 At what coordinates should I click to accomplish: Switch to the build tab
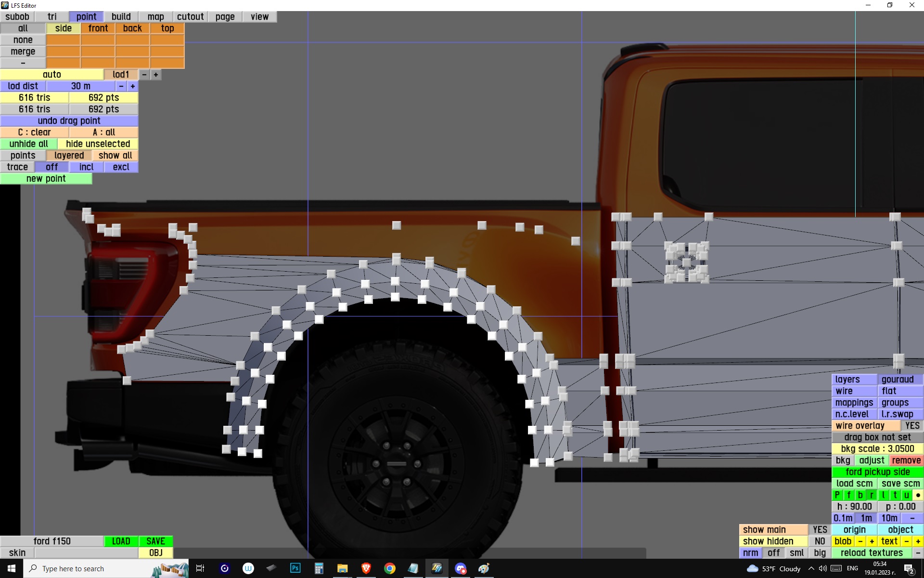point(121,17)
